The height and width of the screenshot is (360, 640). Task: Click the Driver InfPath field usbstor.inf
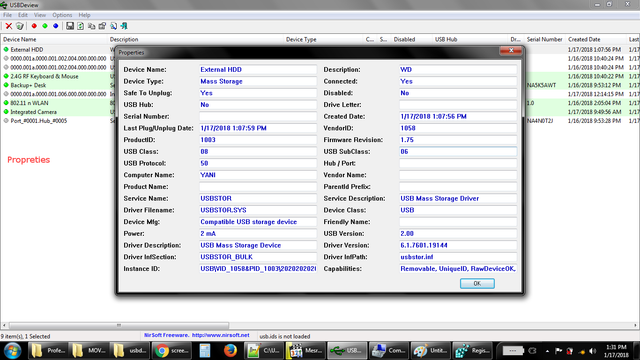point(458,257)
